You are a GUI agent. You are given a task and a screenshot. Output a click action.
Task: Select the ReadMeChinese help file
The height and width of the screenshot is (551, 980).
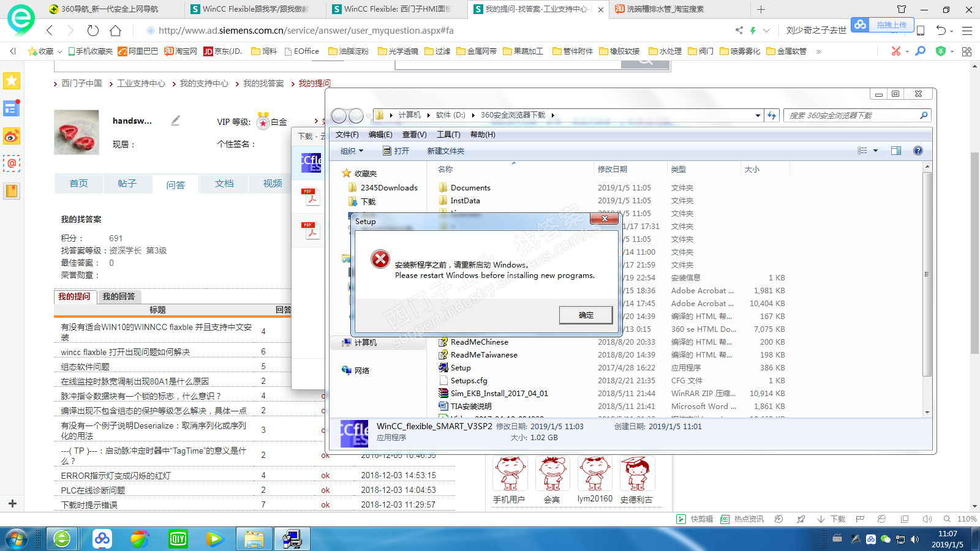tap(473, 342)
